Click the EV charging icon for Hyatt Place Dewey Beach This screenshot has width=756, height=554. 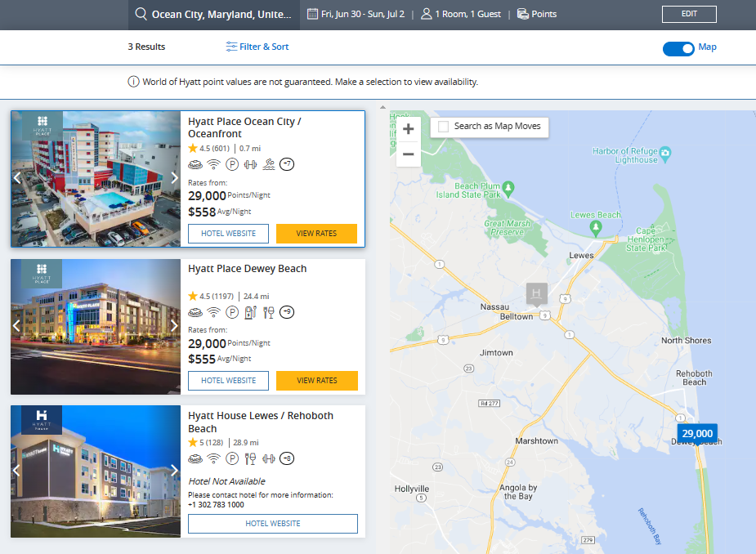coord(251,312)
